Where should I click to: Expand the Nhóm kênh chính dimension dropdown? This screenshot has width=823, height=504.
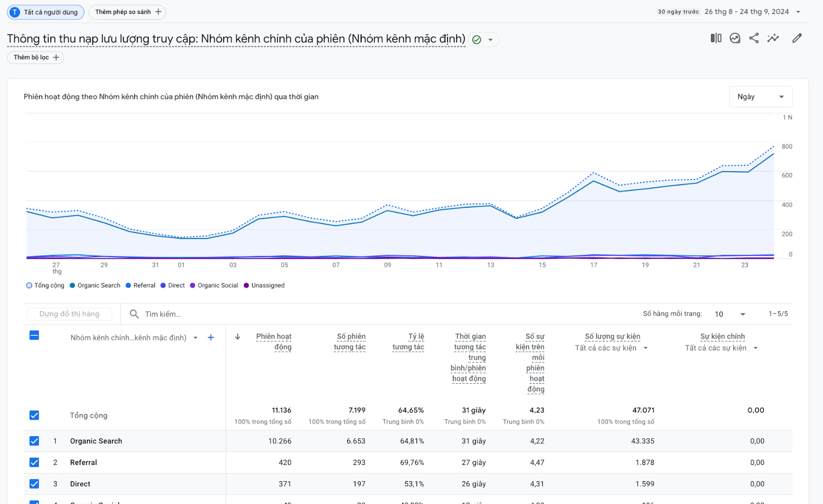pyautogui.click(x=195, y=338)
